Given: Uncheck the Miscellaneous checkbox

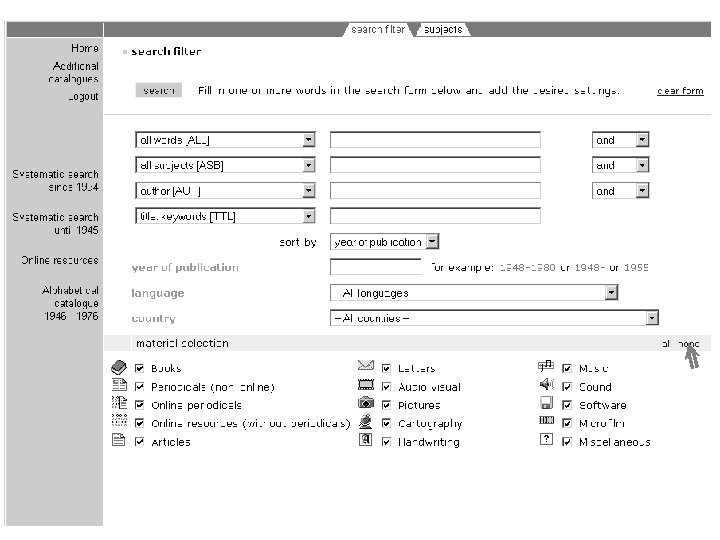Looking at the screenshot, I should tap(567, 442).
